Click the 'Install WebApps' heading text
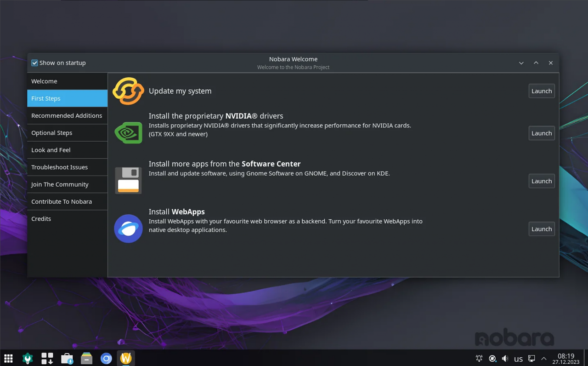 click(177, 212)
